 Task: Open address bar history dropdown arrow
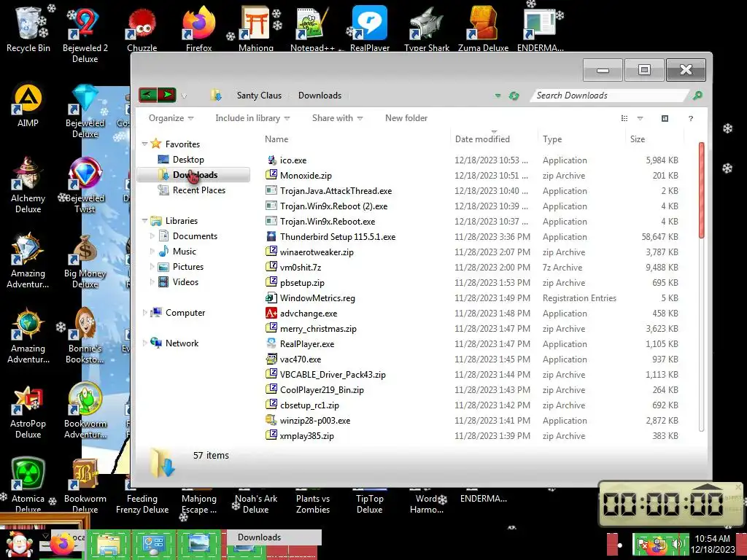(498, 96)
